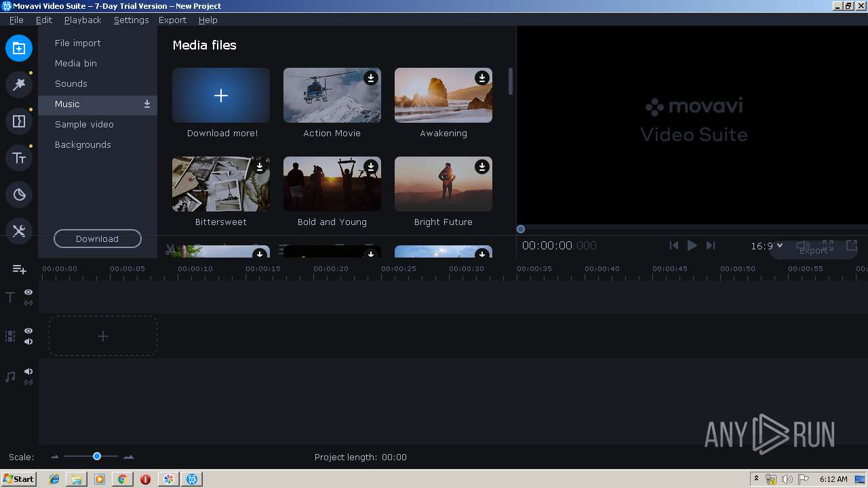Click download icon beside Music category

click(x=146, y=104)
